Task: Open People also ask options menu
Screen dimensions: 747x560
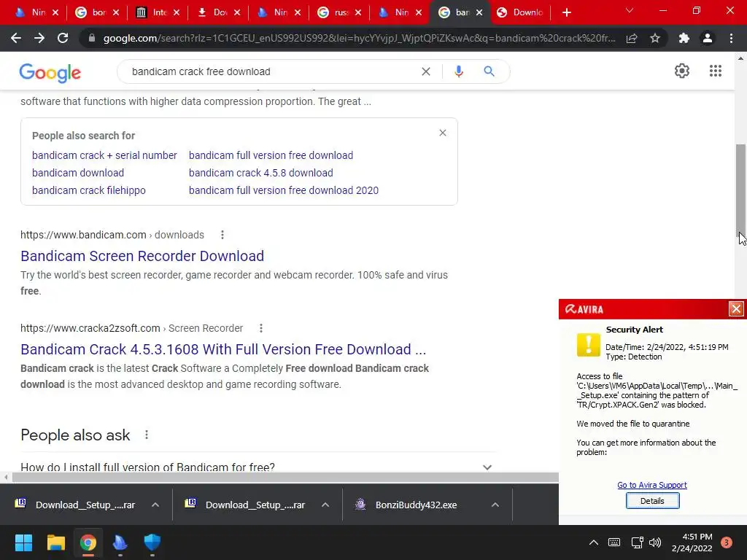Action: click(x=146, y=435)
